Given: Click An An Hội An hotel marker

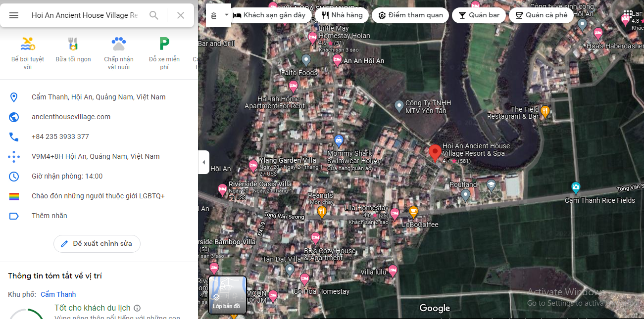Looking at the screenshot, I should (x=337, y=61).
